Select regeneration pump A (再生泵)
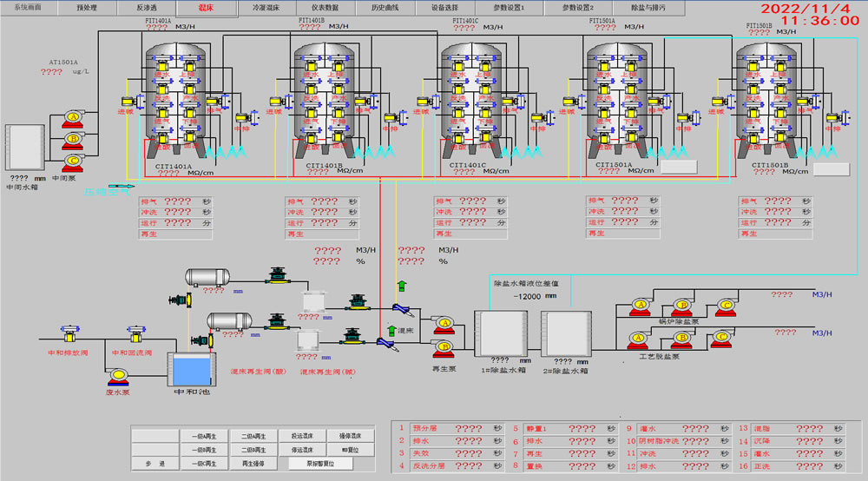 point(444,324)
